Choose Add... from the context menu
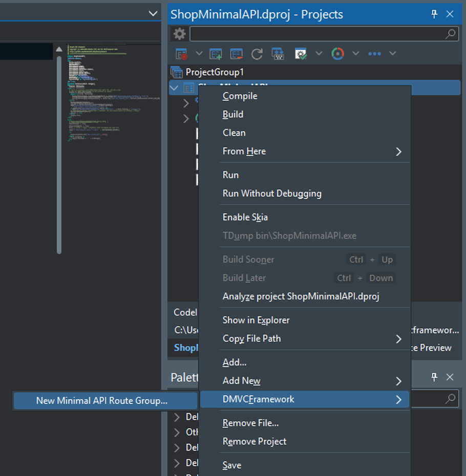 pyautogui.click(x=305, y=362)
